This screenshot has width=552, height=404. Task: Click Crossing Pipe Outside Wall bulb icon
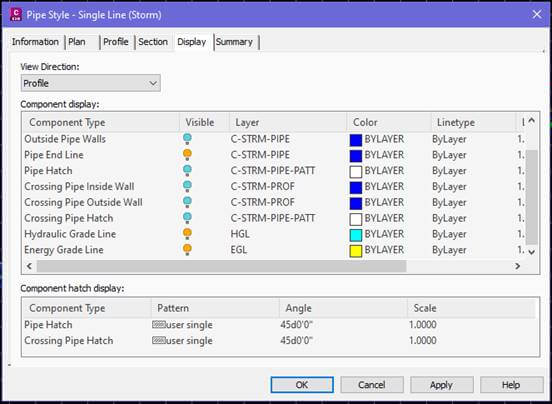(x=187, y=202)
